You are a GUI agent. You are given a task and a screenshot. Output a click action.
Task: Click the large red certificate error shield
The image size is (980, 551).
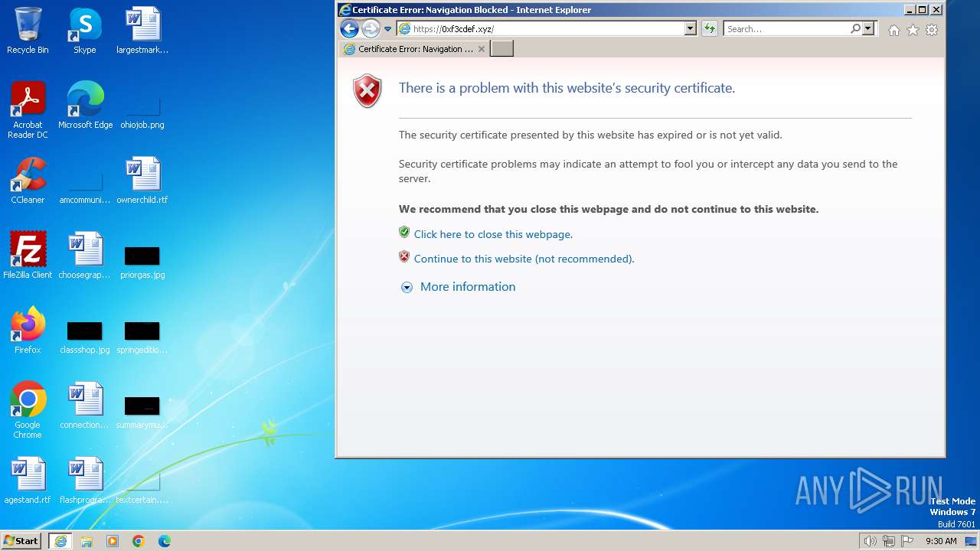[367, 91]
